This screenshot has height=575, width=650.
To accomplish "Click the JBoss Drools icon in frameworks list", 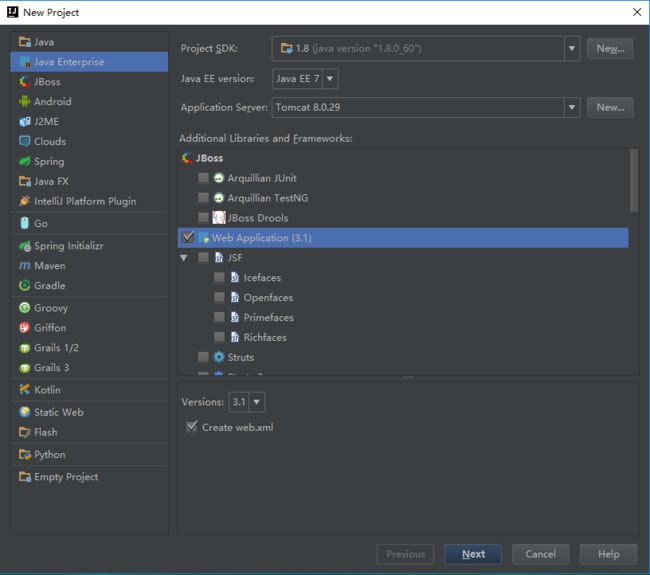I will [219, 218].
